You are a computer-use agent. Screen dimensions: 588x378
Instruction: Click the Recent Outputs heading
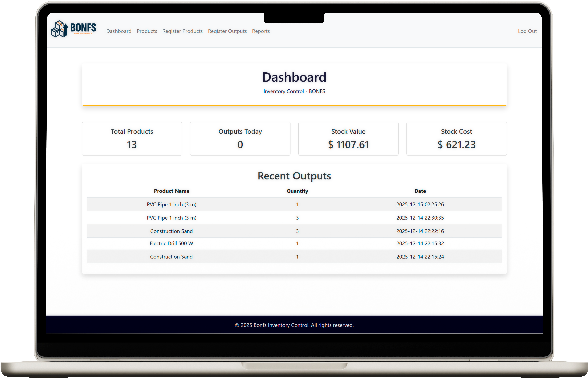point(294,176)
